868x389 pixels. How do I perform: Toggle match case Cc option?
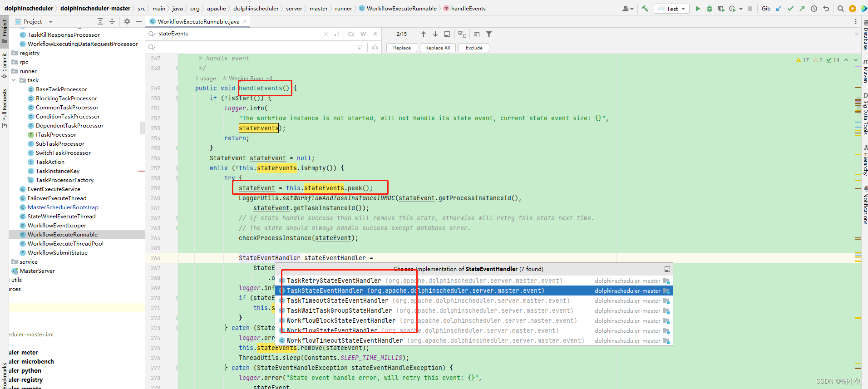tap(351, 34)
